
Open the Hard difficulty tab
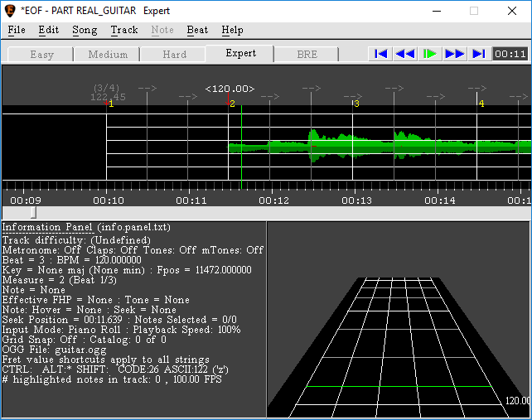[x=173, y=55]
